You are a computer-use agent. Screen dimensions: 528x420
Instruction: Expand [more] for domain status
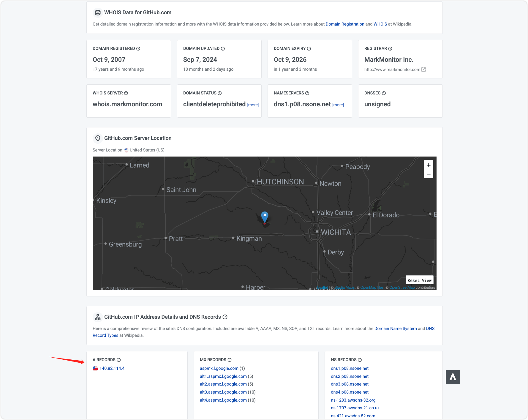pos(253,105)
